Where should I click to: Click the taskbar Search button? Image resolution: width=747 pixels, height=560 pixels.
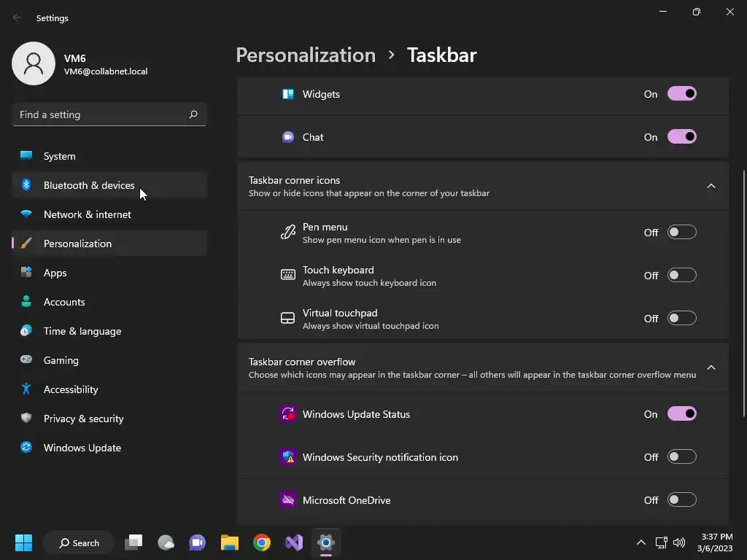click(79, 542)
